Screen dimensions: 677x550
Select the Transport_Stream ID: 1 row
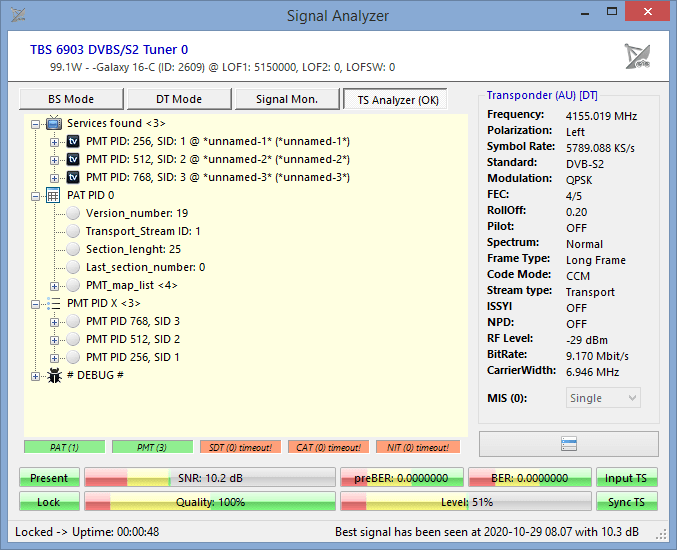coord(143,231)
